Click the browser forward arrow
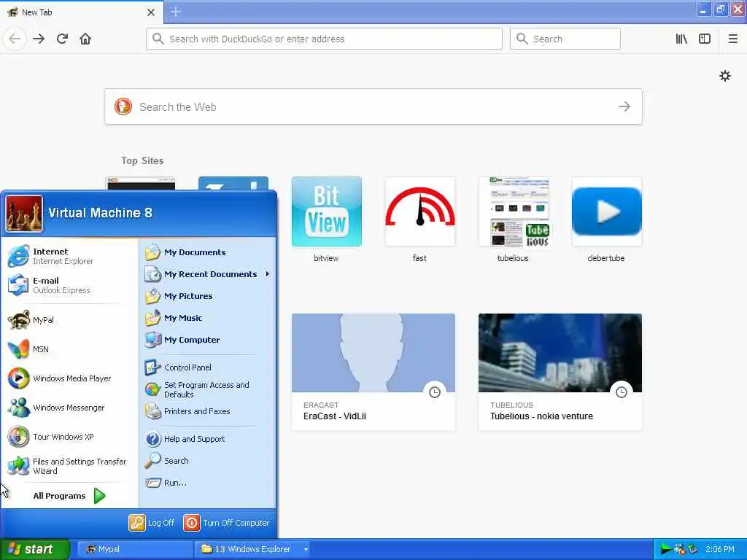The image size is (747, 560). 39,39
